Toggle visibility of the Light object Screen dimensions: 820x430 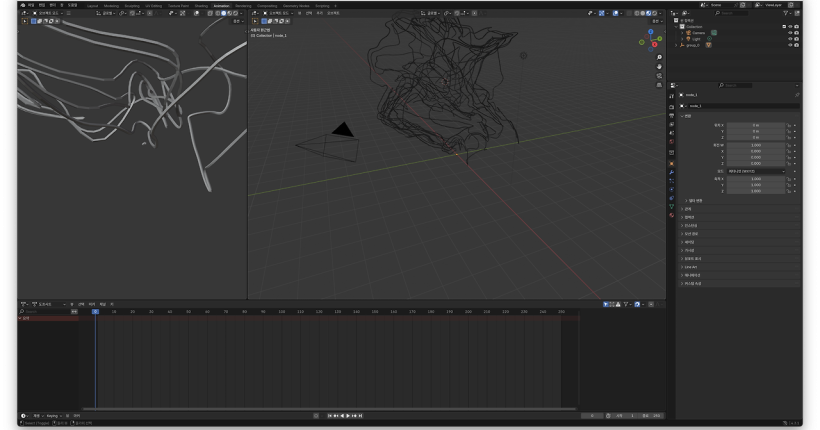click(790, 39)
